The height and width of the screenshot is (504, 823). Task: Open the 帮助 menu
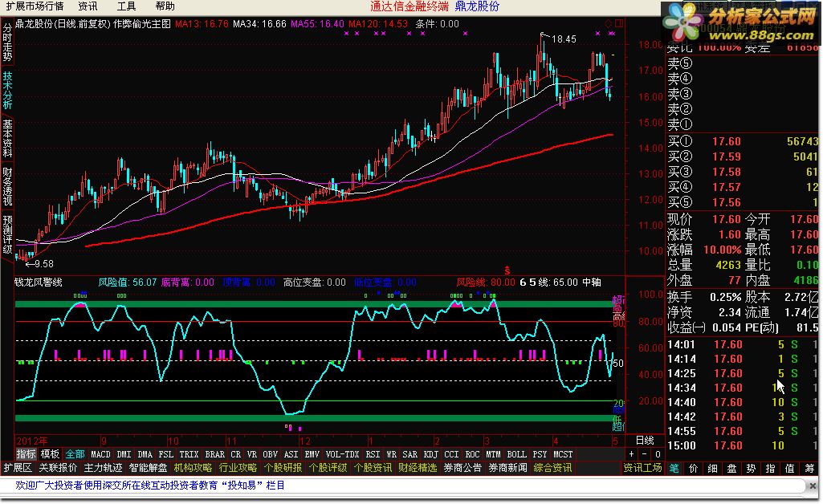165,6
